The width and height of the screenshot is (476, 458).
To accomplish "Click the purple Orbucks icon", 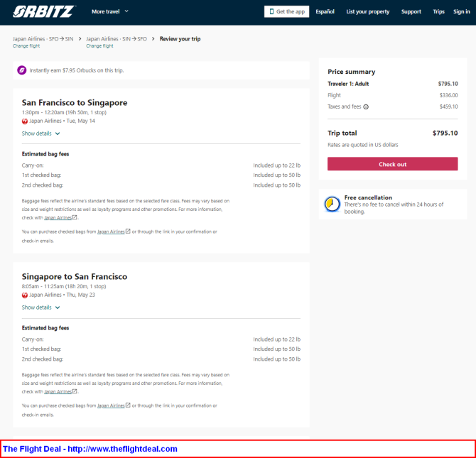I will (21, 70).
